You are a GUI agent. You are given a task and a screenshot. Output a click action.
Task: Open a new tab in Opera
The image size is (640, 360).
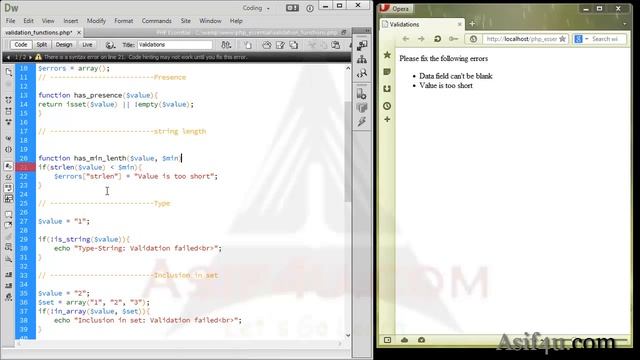pos(472,24)
